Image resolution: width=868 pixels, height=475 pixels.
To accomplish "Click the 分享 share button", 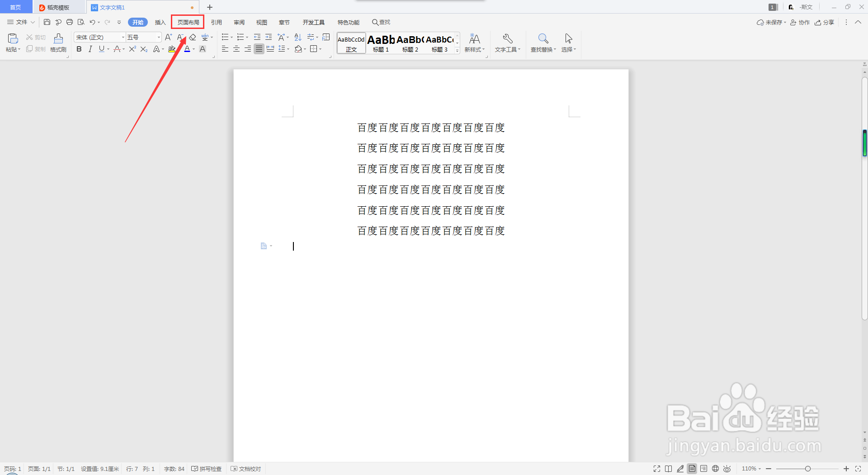I will coord(824,22).
